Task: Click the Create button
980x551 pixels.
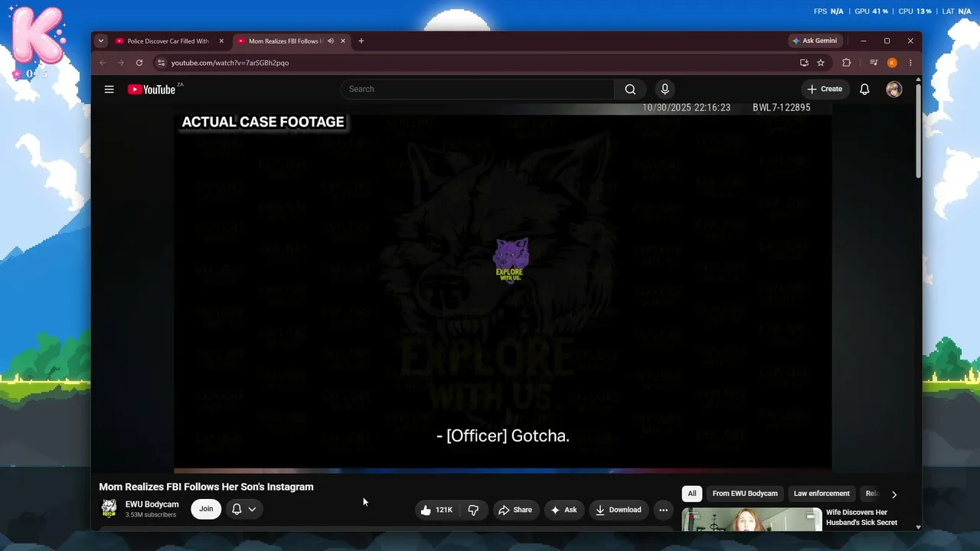Action: click(x=825, y=90)
